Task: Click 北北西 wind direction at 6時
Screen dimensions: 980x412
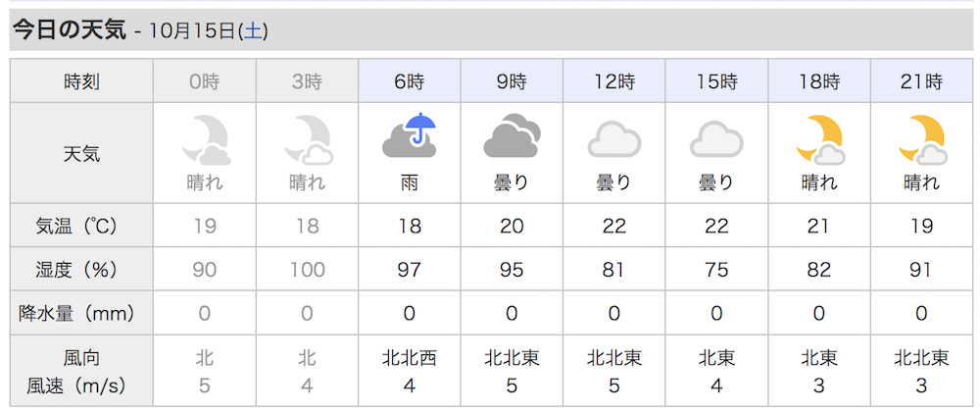Action: click(410, 358)
